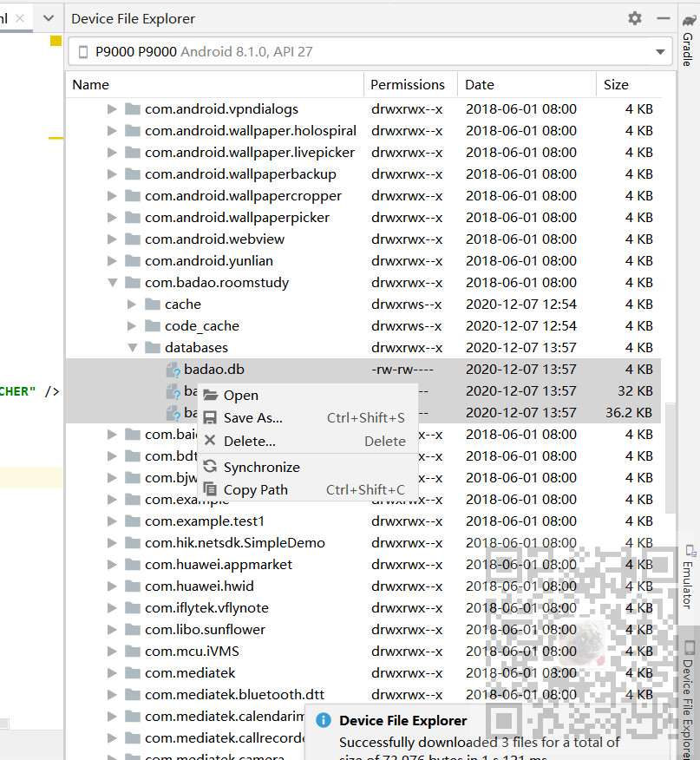Expand the cache folder
The height and width of the screenshot is (760, 700).
coord(131,305)
